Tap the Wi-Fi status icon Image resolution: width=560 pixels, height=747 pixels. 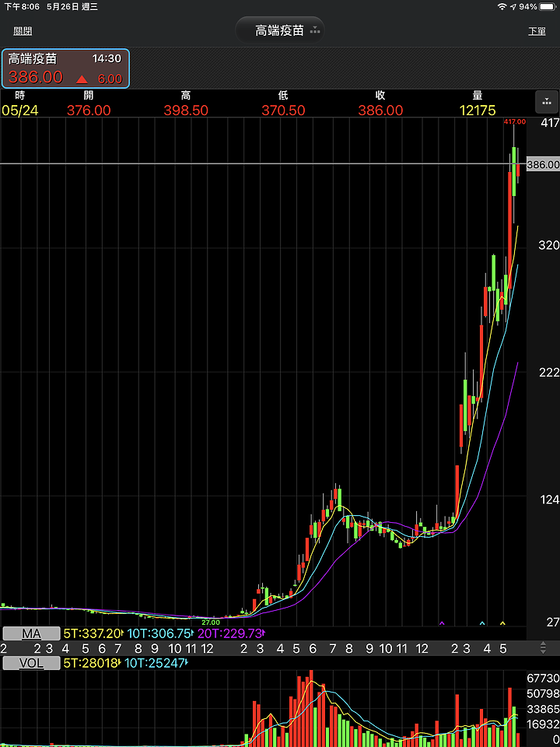(x=502, y=7)
